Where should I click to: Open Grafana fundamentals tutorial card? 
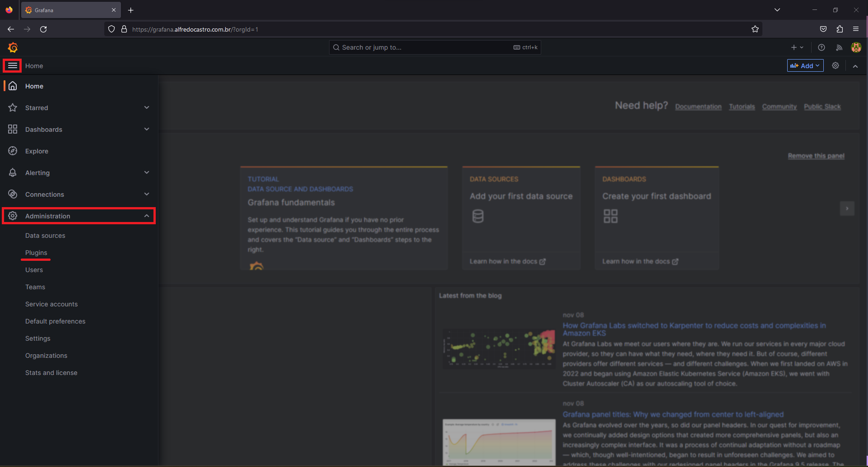343,218
